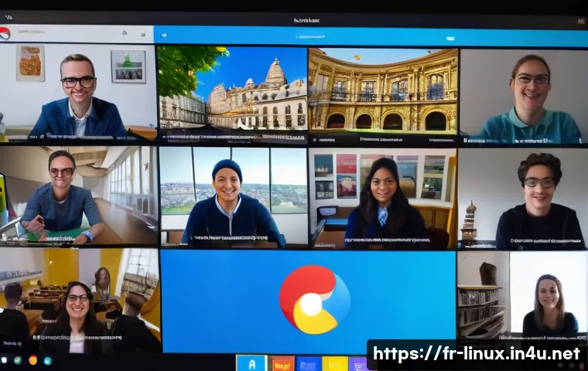Select curly-haired person in black sweater

point(522,199)
